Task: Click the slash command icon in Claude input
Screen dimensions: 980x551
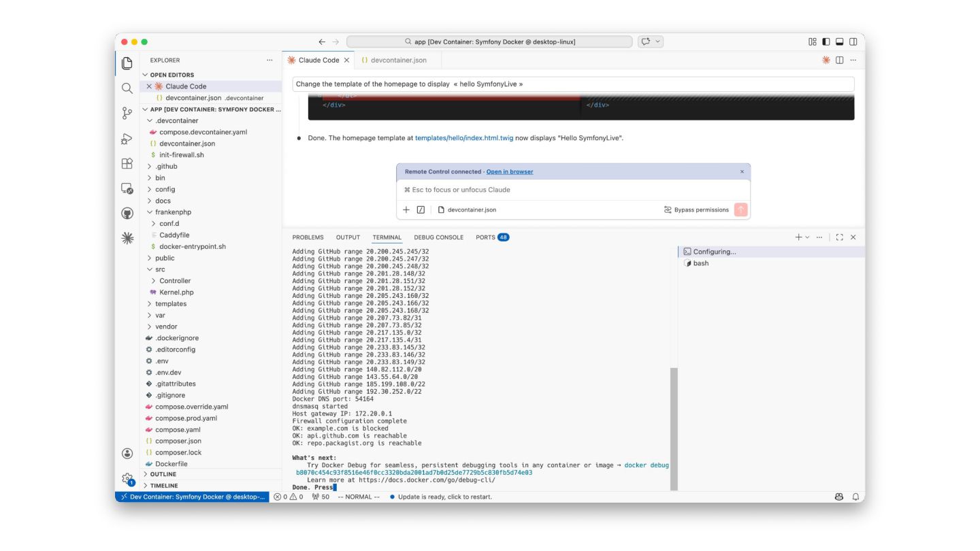Action: 421,210
